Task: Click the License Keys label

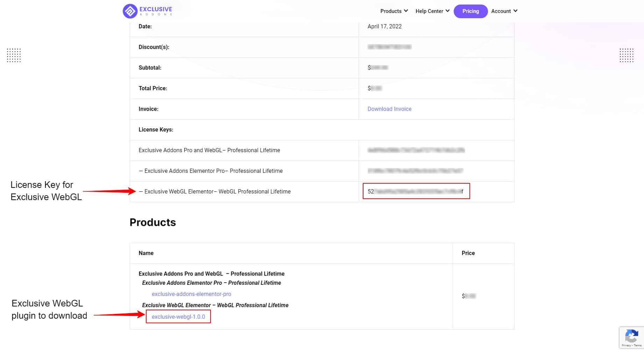Action: 156,129
